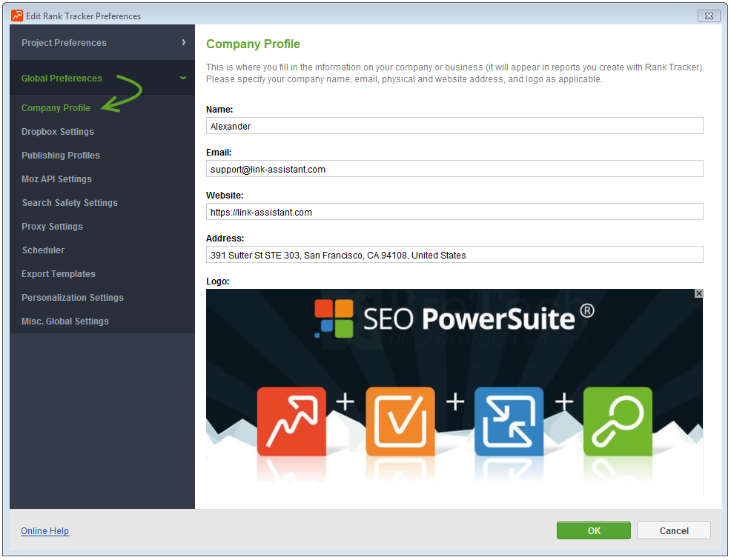Expand the Project Preferences section chevron
Viewport: 731px width, 560px height.
point(184,42)
